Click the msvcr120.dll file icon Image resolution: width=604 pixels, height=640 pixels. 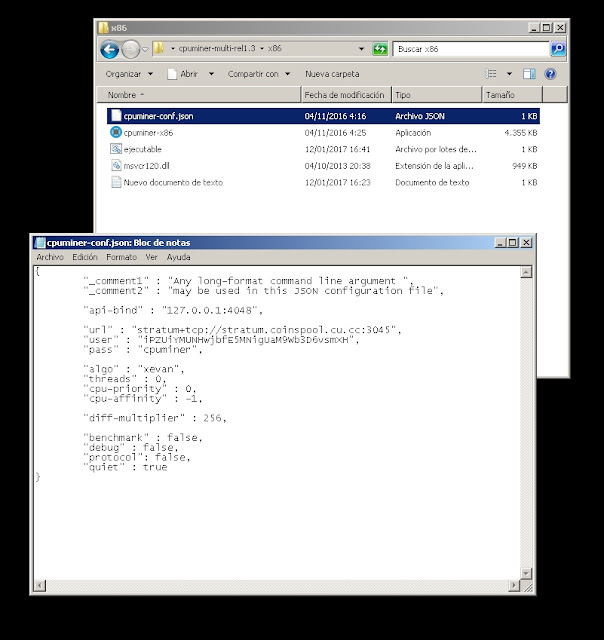pos(116,165)
